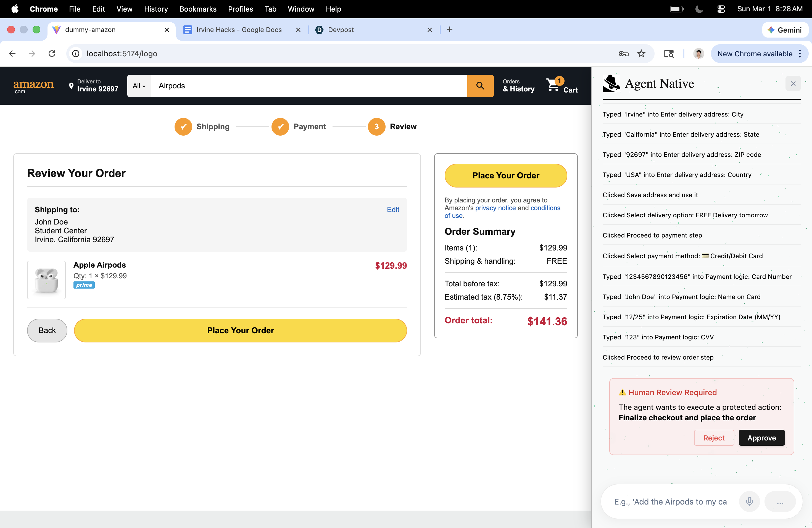
Task: Go back to completed Shipping step
Action: pyautogui.click(x=183, y=126)
